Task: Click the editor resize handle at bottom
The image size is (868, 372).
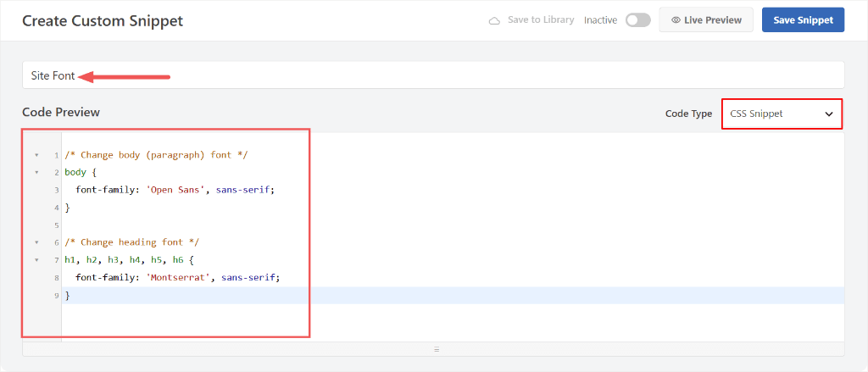Action: click(437, 349)
